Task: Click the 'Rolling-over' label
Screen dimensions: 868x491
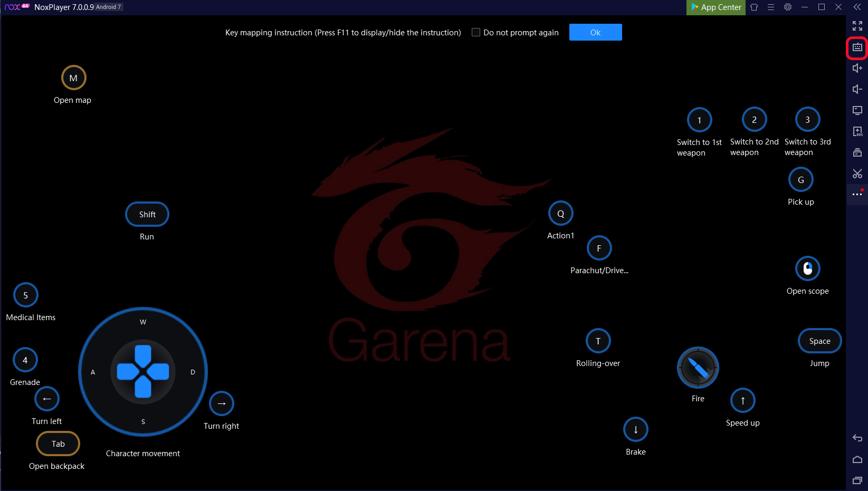Action: tap(598, 363)
